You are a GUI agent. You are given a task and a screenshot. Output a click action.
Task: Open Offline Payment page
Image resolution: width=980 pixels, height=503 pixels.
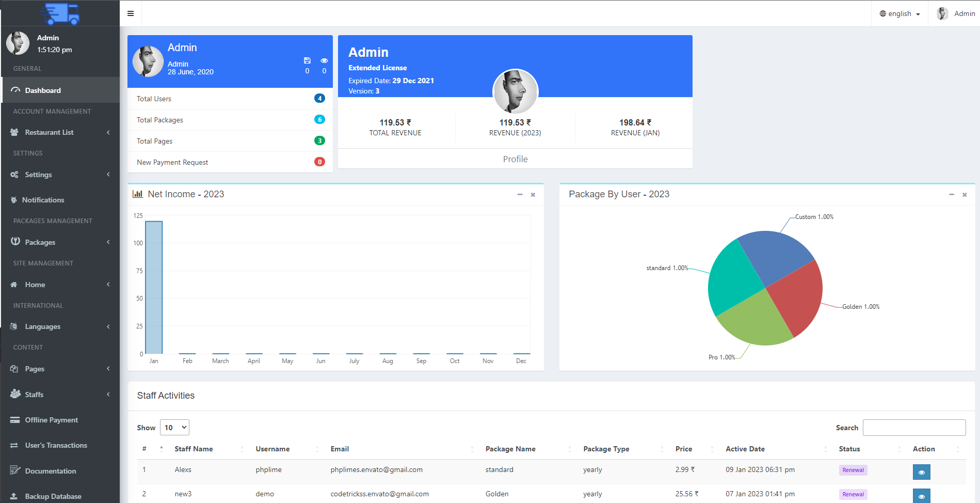coord(51,420)
